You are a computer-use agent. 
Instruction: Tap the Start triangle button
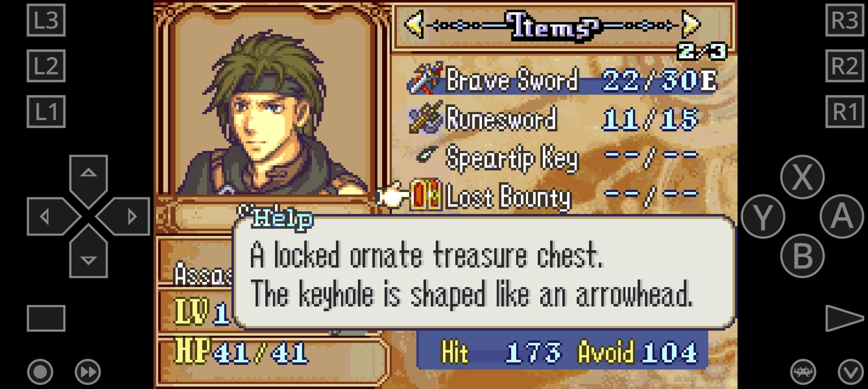tap(844, 318)
